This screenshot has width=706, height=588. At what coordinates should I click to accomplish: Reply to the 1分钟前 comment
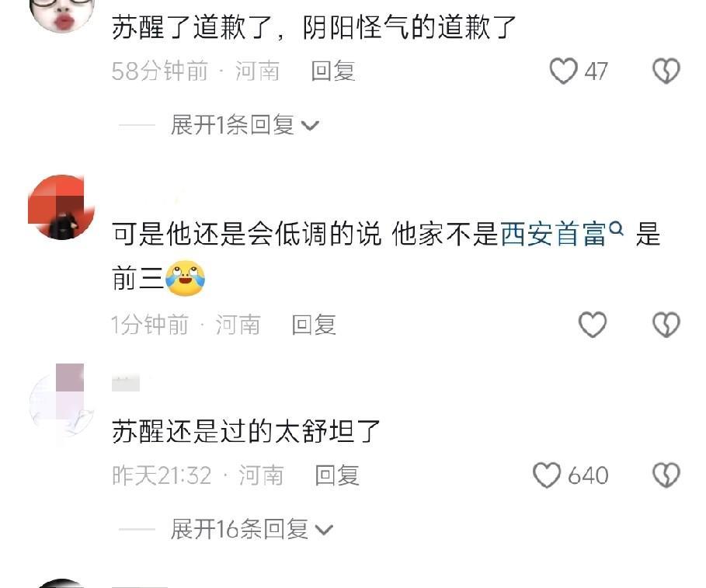314,325
